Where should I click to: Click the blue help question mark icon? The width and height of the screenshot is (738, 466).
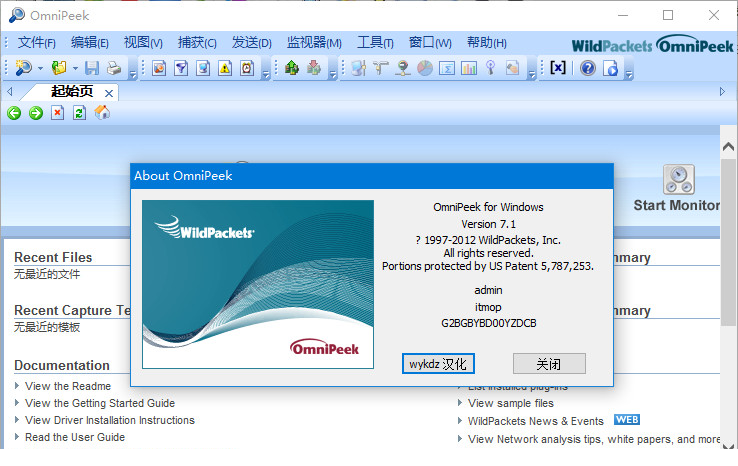pos(587,68)
